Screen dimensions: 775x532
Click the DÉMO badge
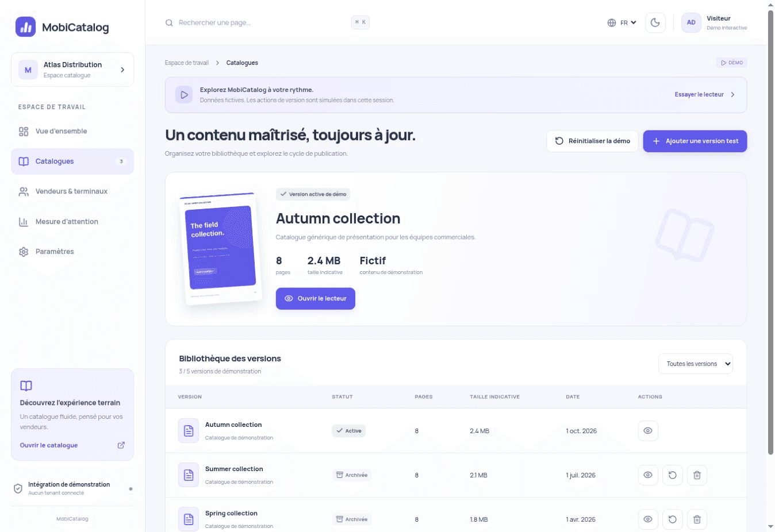(731, 63)
